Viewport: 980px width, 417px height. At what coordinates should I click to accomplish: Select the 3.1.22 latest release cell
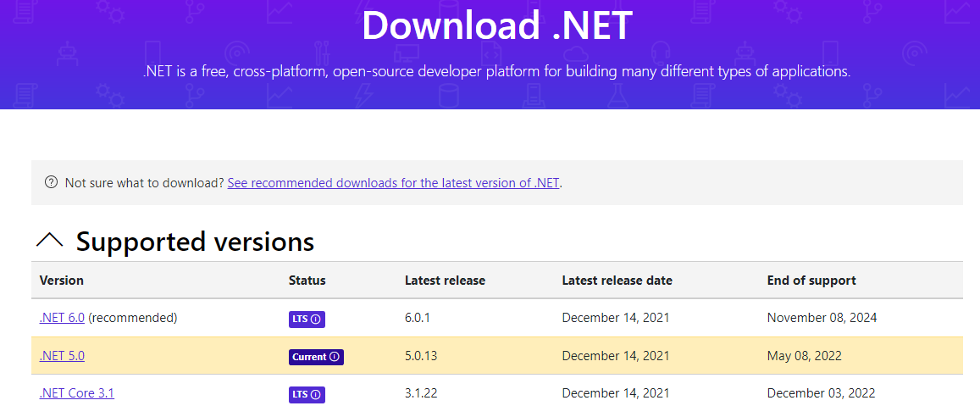click(x=421, y=393)
